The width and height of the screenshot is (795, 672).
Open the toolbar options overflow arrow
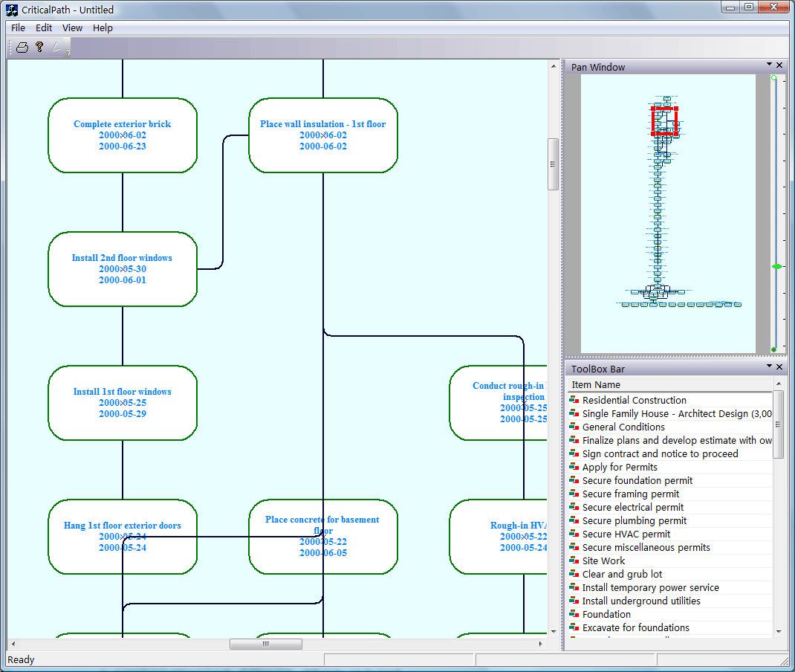(x=68, y=53)
